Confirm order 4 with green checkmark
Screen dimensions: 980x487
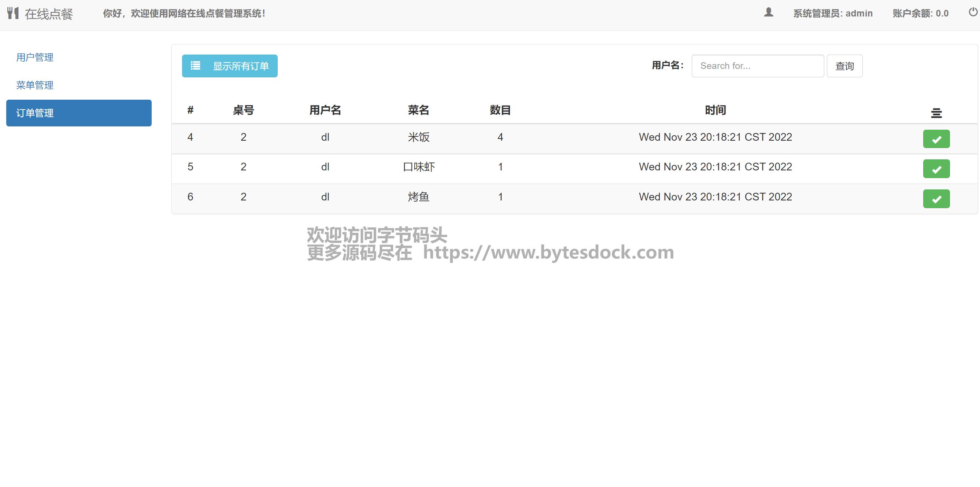pyautogui.click(x=936, y=139)
